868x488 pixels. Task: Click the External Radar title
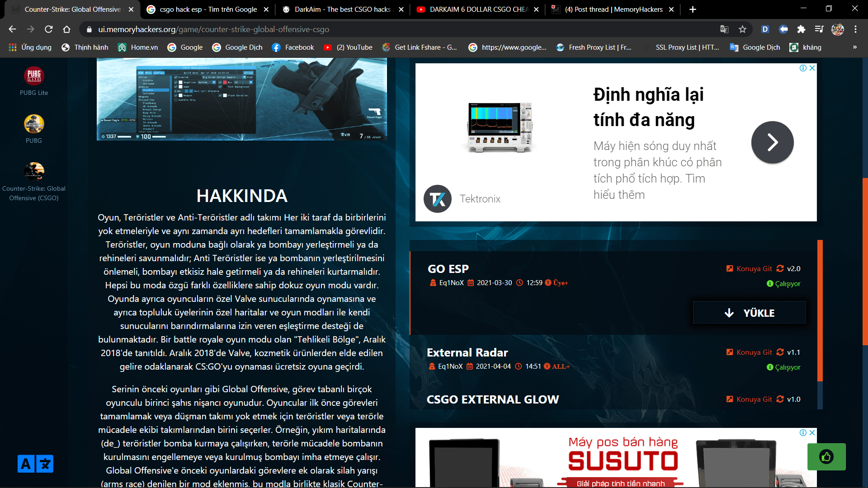tap(467, 352)
